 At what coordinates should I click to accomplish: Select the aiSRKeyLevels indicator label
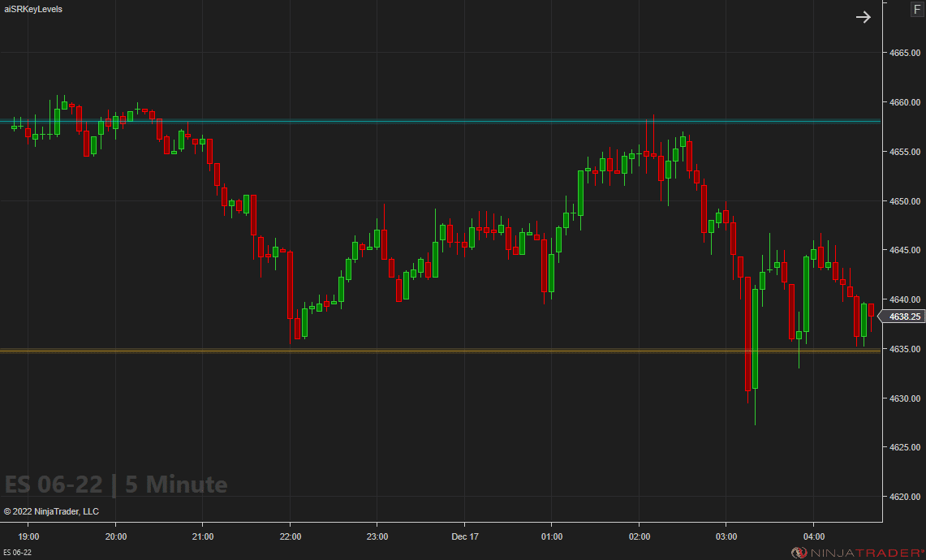coord(33,9)
